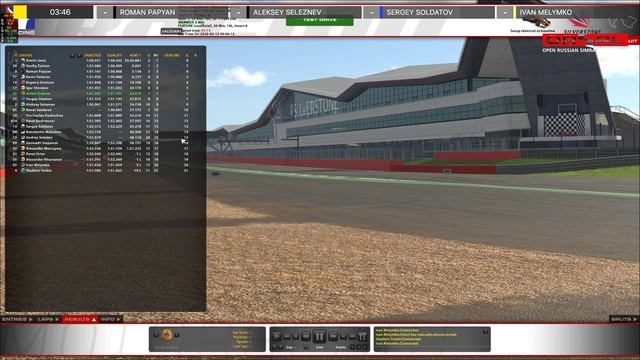
Task: Open the INFO tab
Action: [x=111, y=319]
